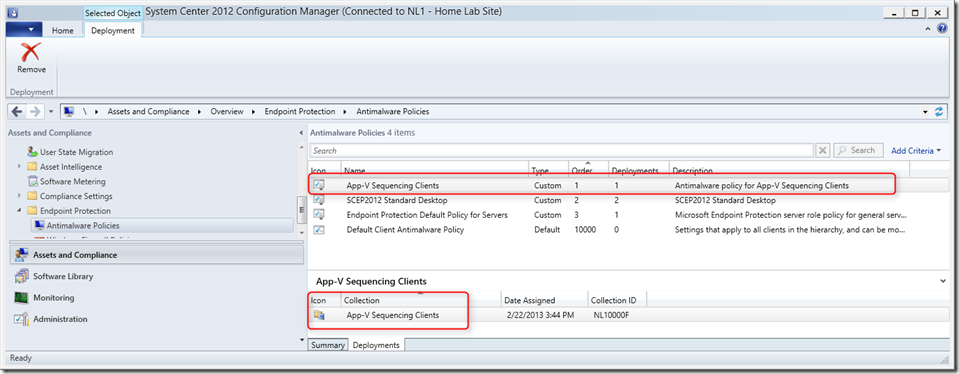Collapse the navigation pane arrow
Image resolution: width=959 pixels, height=374 pixels.
[300, 133]
